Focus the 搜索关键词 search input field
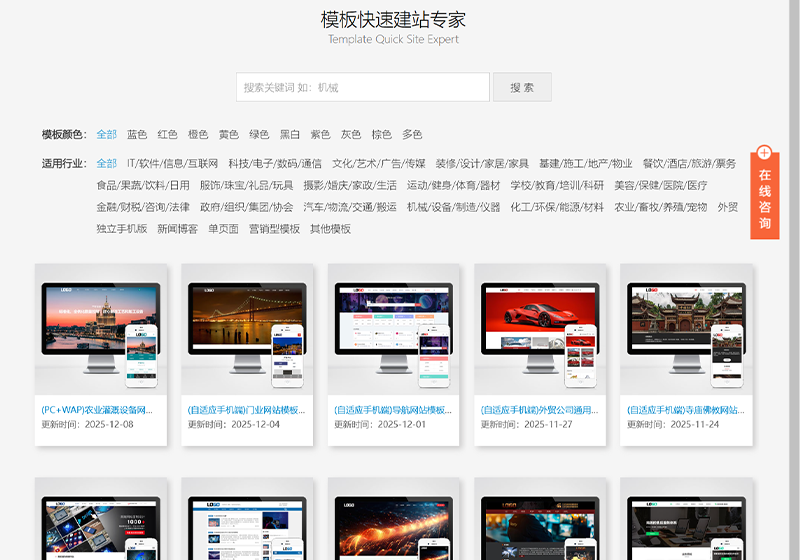This screenshot has width=800, height=560. [363, 87]
